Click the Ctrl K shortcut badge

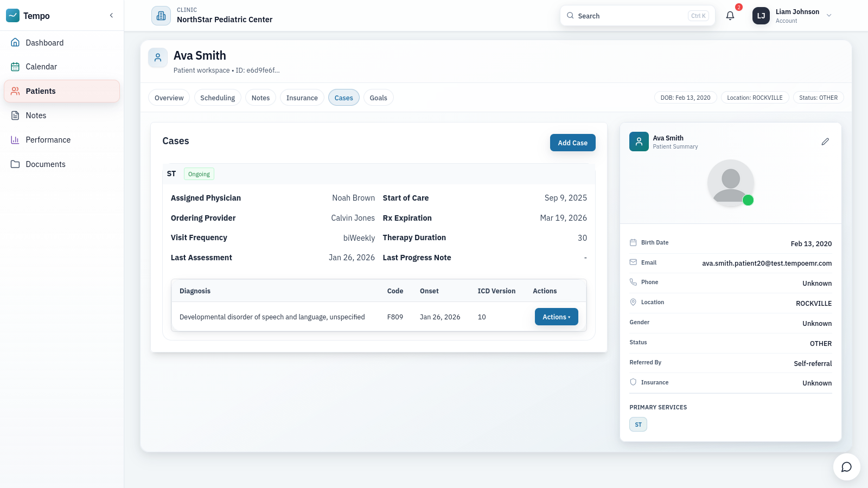coord(698,16)
